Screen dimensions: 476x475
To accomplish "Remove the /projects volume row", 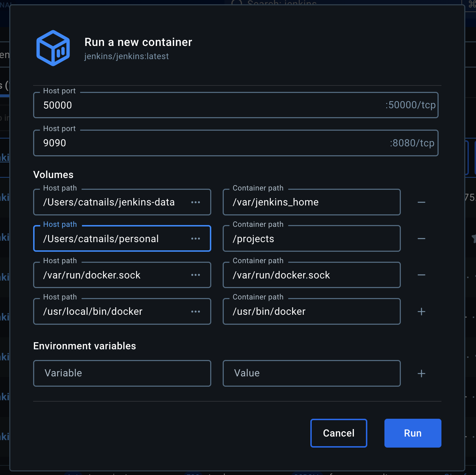I will [x=421, y=239].
